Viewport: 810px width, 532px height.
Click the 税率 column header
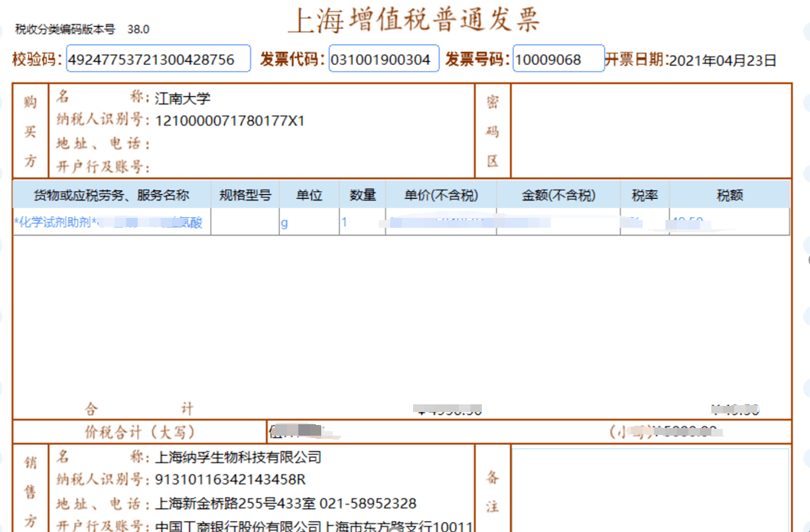point(645,195)
